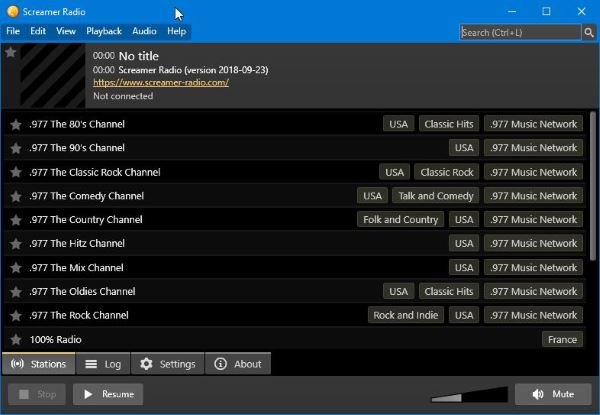The image size is (600, 415).
Task: Click the now-playing favorite star icon
Action: tap(11, 52)
